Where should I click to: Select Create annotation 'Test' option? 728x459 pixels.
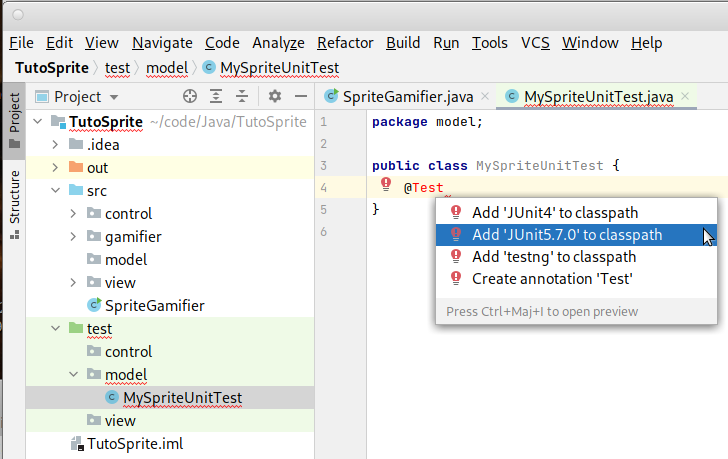pos(551,279)
